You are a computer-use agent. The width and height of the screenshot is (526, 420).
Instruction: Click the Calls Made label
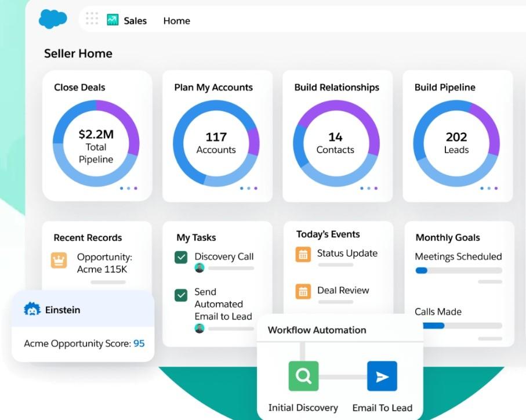tap(438, 312)
